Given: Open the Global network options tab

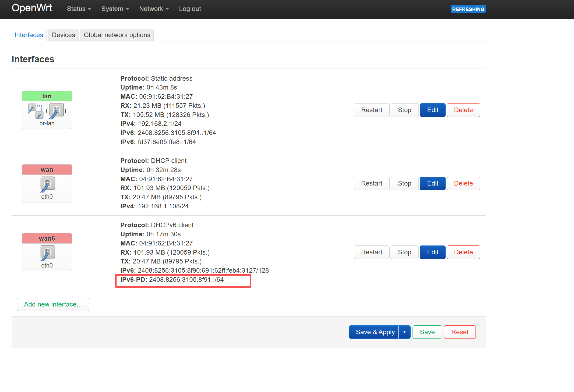Looking at the screenshot, I should tap(117, 35).
